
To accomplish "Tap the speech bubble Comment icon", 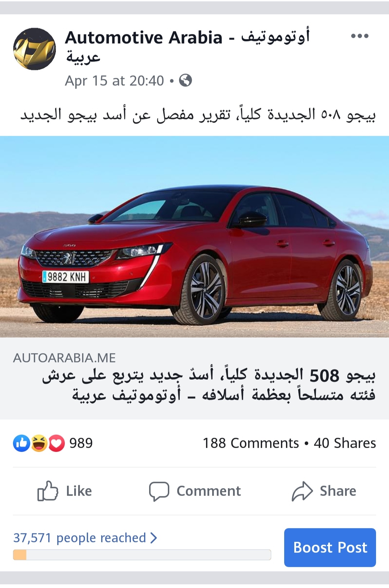I will 159,491.
